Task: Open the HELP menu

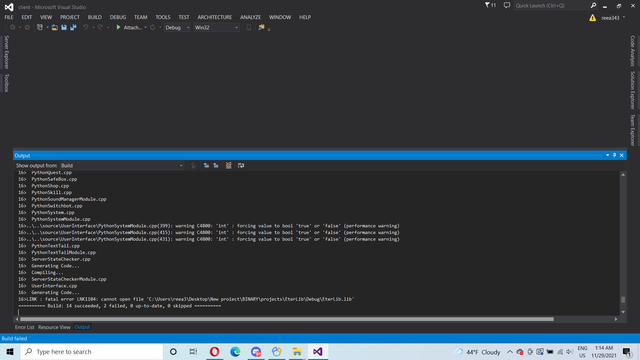Action: [305, 17]
